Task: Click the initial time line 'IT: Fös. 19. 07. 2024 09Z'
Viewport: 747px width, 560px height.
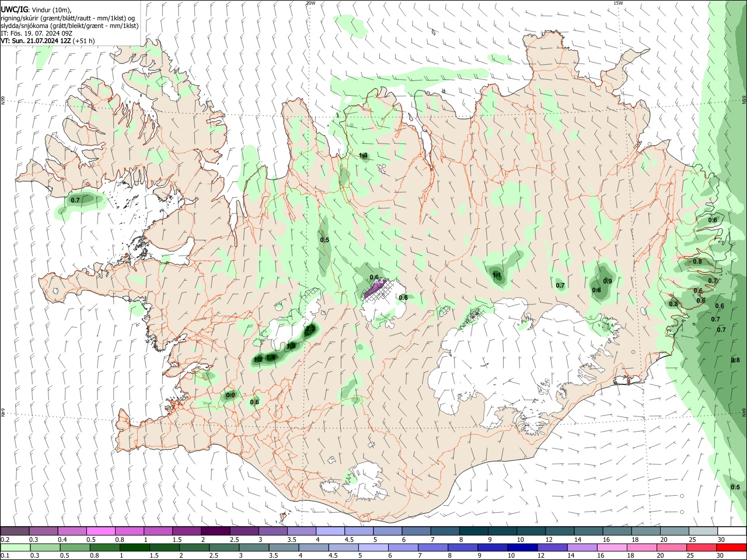Action: (x=37, y=33)
